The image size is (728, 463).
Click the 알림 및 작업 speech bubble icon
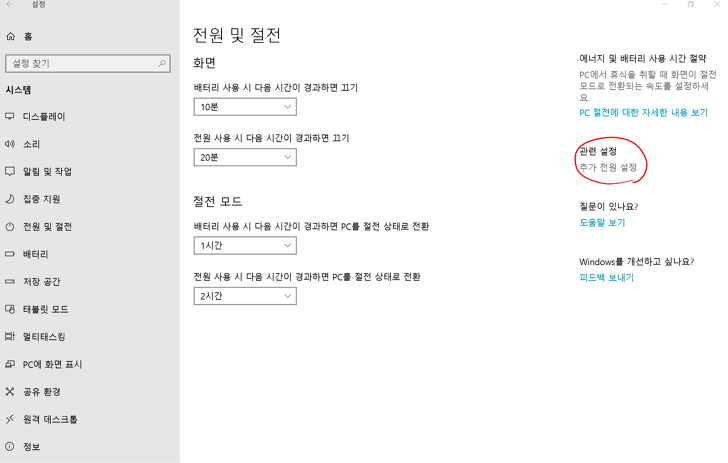(10, 171)
